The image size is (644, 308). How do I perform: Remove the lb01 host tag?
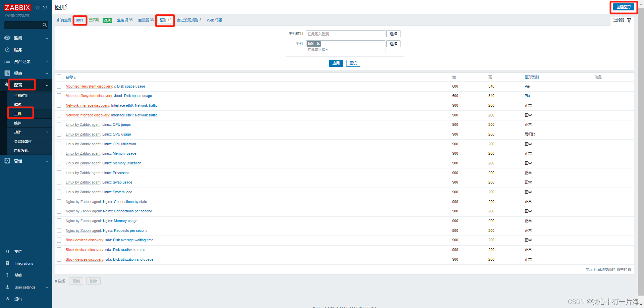point(318,44)
